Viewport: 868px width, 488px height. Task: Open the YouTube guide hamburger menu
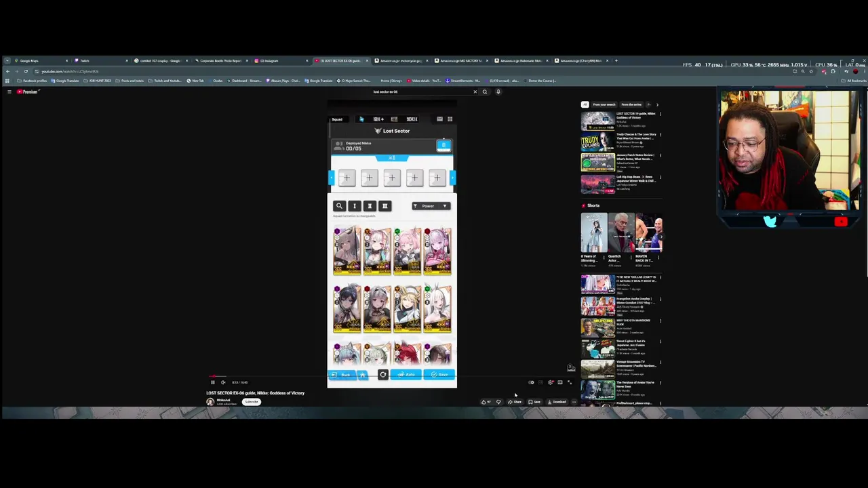click(x=9, y=91)
